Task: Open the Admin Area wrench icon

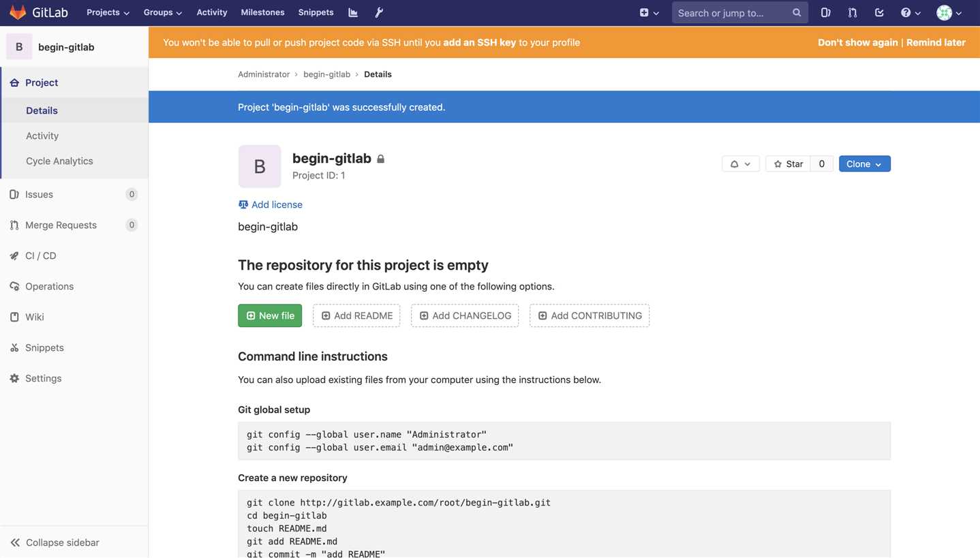Action: click(379, 12)
